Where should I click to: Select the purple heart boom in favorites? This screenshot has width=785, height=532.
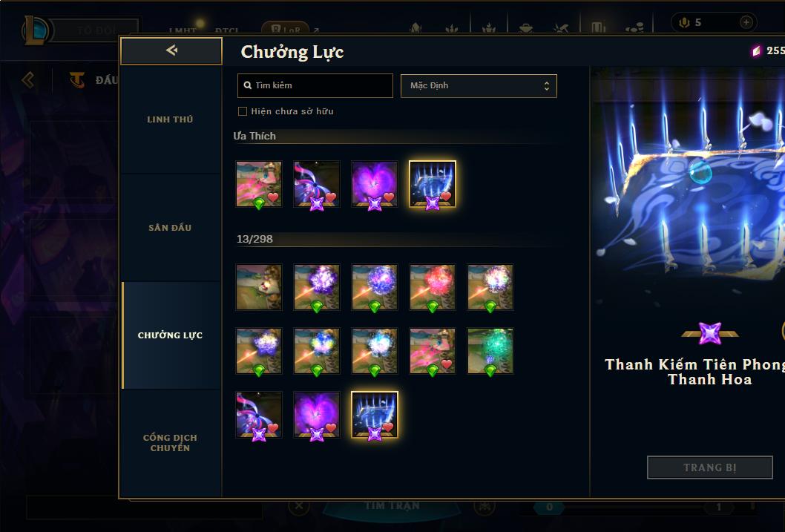(375, 184)
